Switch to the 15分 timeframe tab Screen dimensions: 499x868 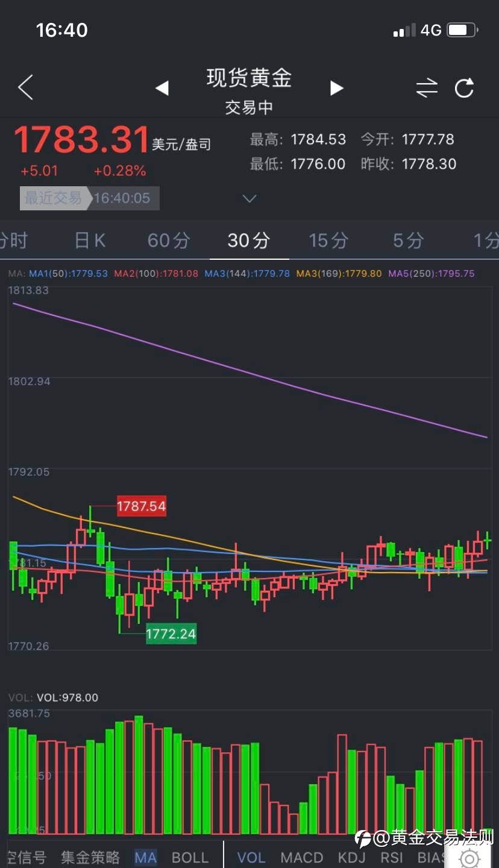pos(328,241)
